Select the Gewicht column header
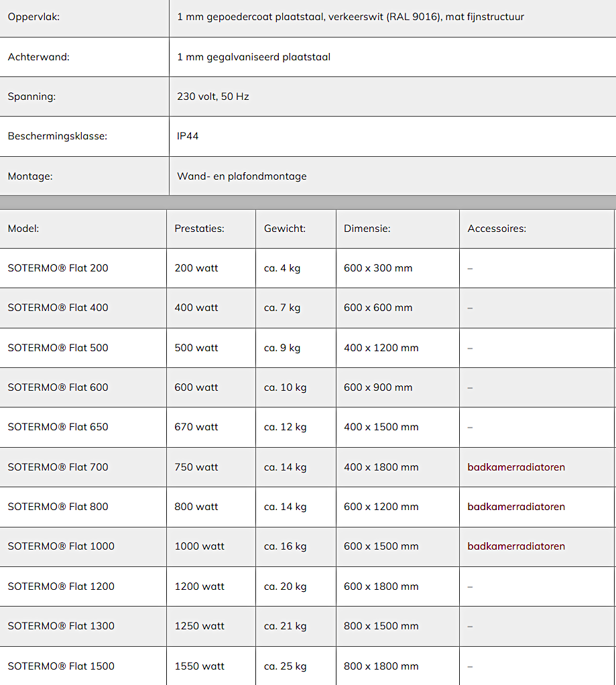 pyautogui.click(x=285, y=229)
